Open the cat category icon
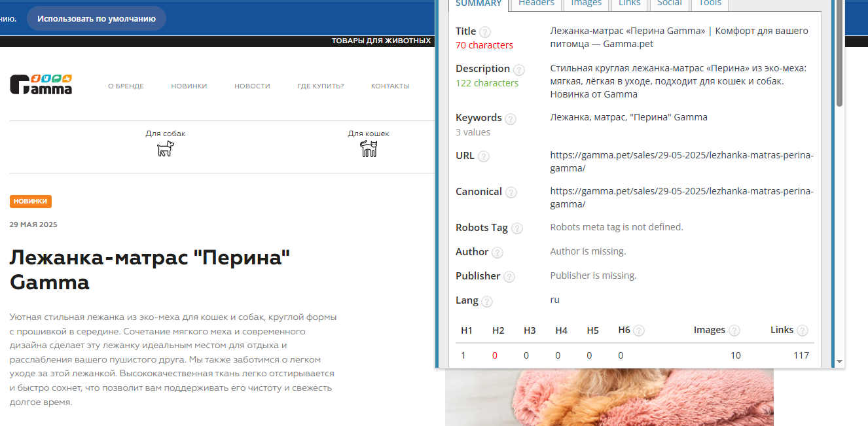 [x=369, y=149]
